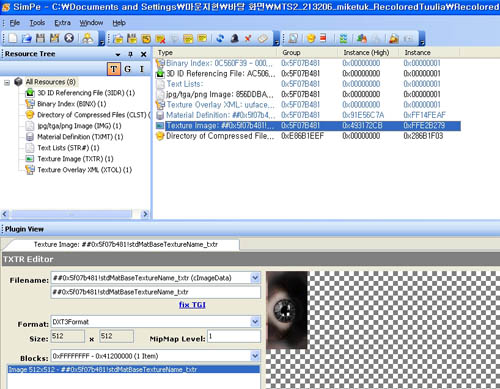This screenshot has width=500, height=389.
Task: Click the yellow undo-arrow resource icon
Action: click(146, 39)
